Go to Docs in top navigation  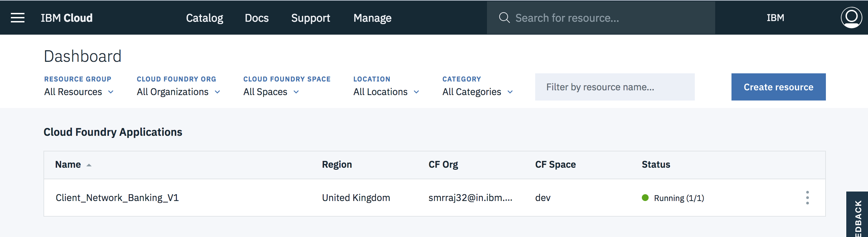tap(257, 18)
